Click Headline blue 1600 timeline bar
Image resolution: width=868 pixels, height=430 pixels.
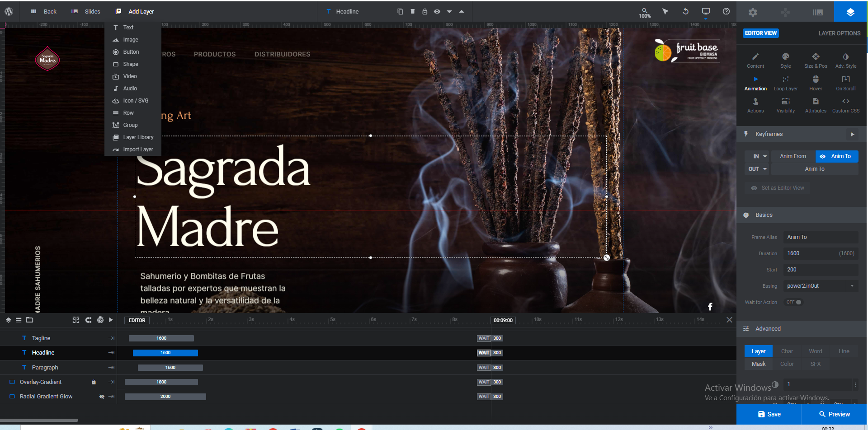165,353
